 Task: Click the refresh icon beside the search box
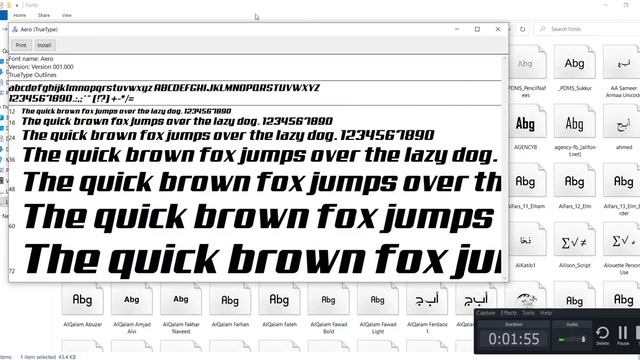[x=522, y=29]
